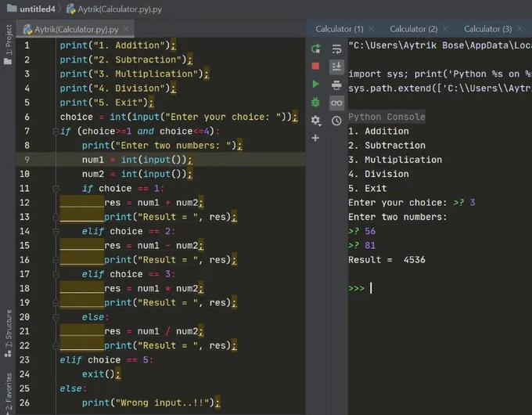Collapse the if block on line 7
This screenshot has height=415, width=532.
[x=56, y=132]
